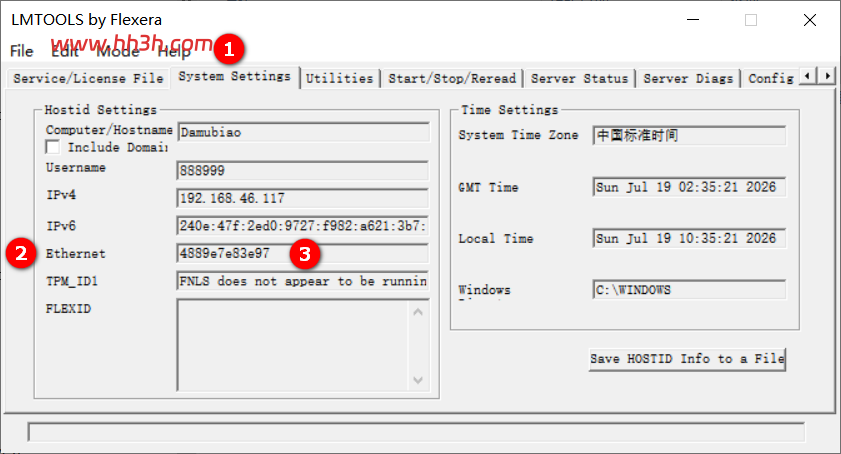The height and width of the screenshot is (454, 841).
Task: Click the "TPM_ID1" label text
Action: pos(72,281)
